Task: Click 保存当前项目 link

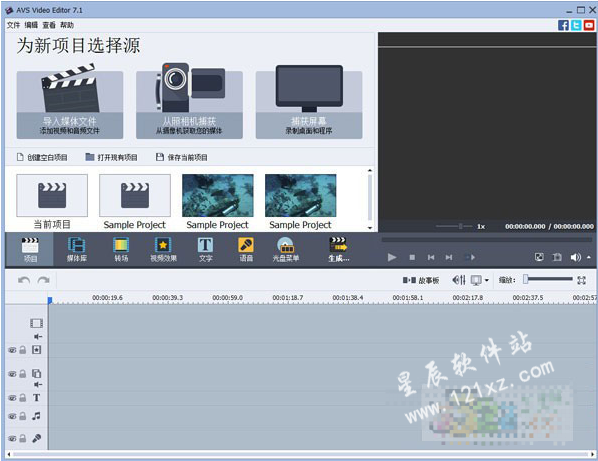Action: [182, 157]
